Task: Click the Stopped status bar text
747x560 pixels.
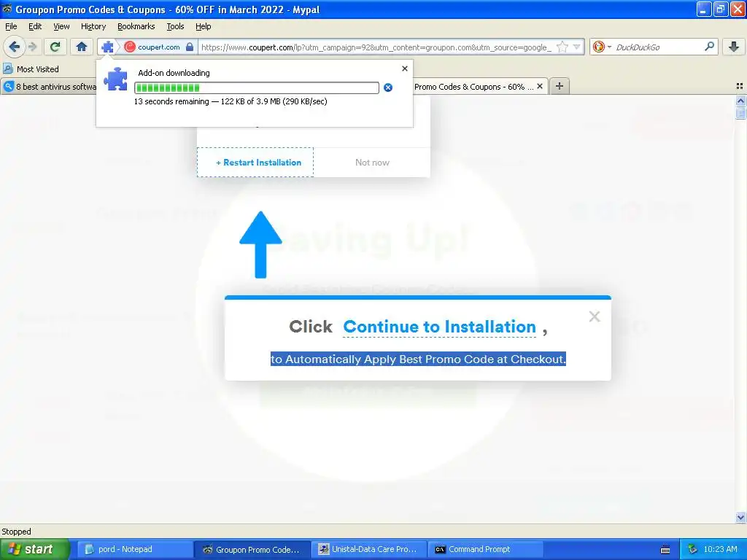Action: point(16,532)
